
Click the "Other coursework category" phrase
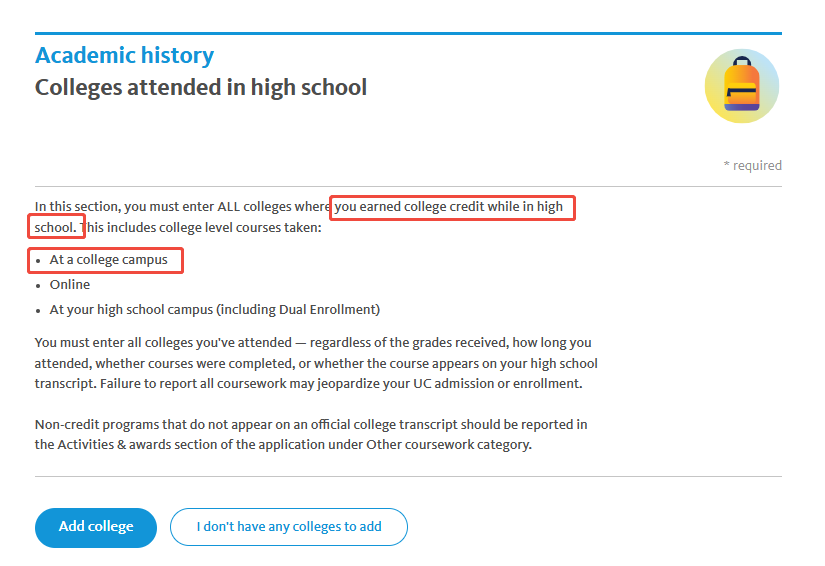[x=449, y=444]
